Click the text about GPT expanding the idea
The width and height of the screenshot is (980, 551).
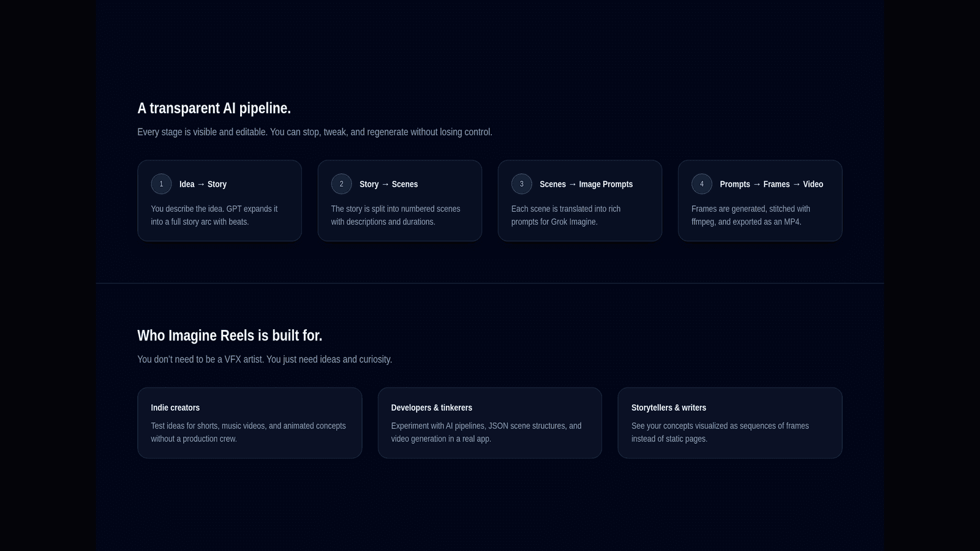214,216
